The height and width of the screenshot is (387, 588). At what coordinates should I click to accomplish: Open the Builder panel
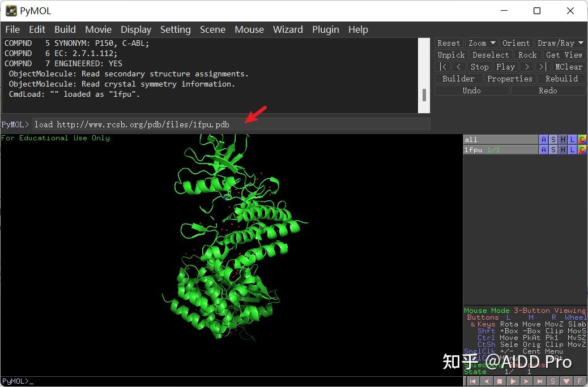coord(458,78)
